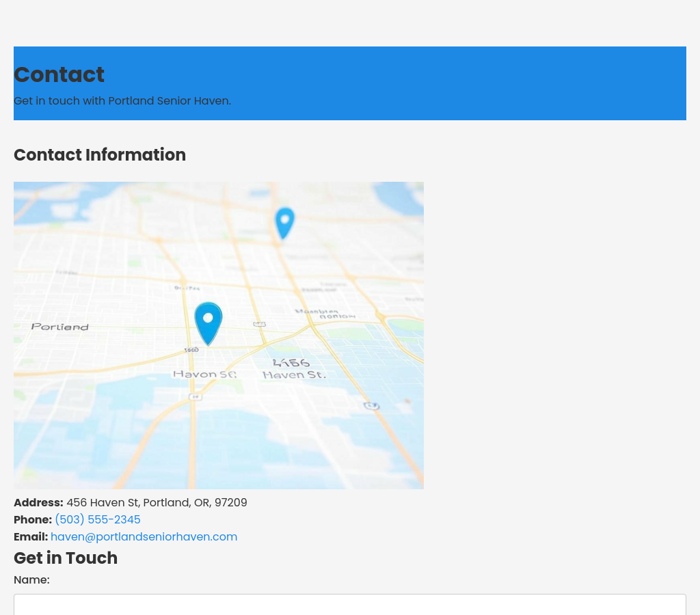Viewport: 700px width, 615px height.
Task: Focus the Name input field
Action: [x=350, y=604]
